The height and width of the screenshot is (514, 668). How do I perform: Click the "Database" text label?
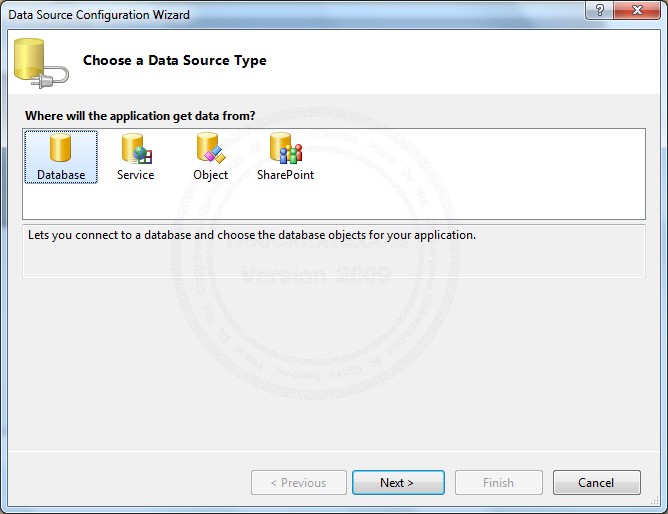pos(61,175)
